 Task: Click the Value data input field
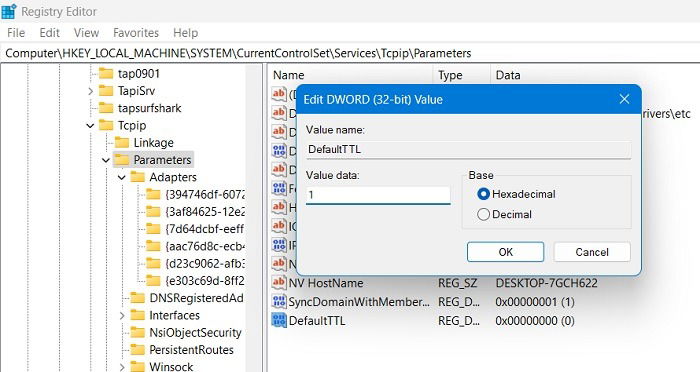(378, 195)
